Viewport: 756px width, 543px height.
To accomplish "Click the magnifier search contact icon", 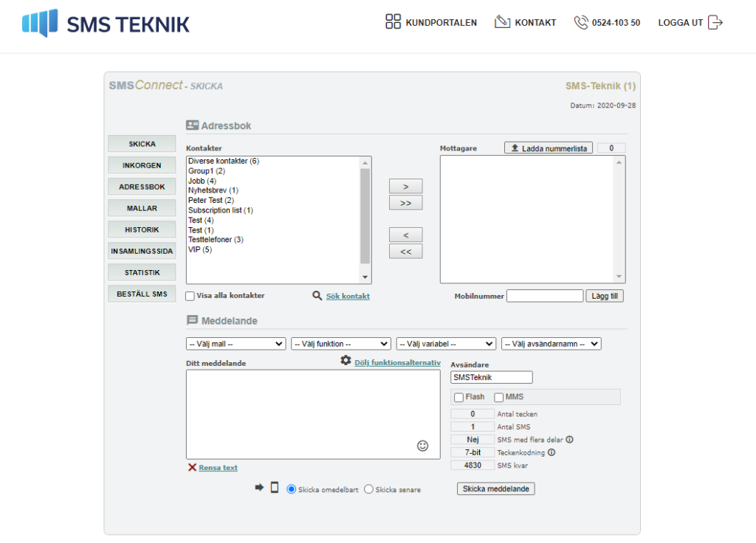I will pos(317,295).
